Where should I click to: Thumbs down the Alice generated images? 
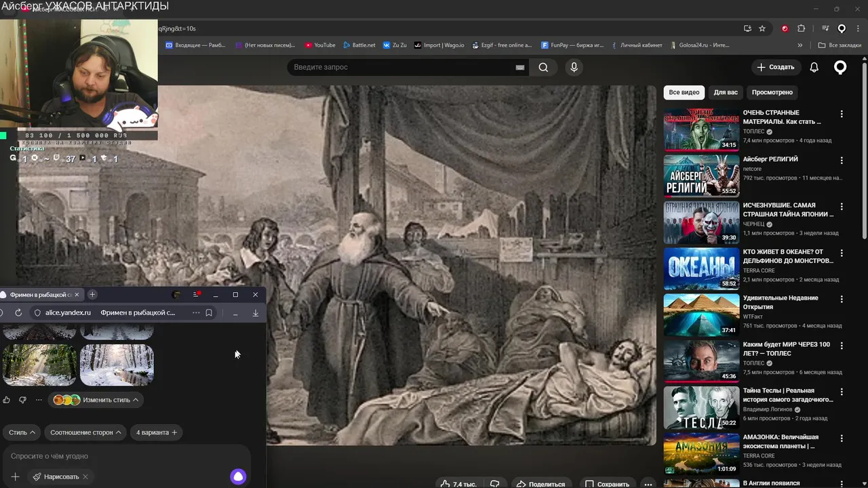pyautogui.click(x=22, y=400)
